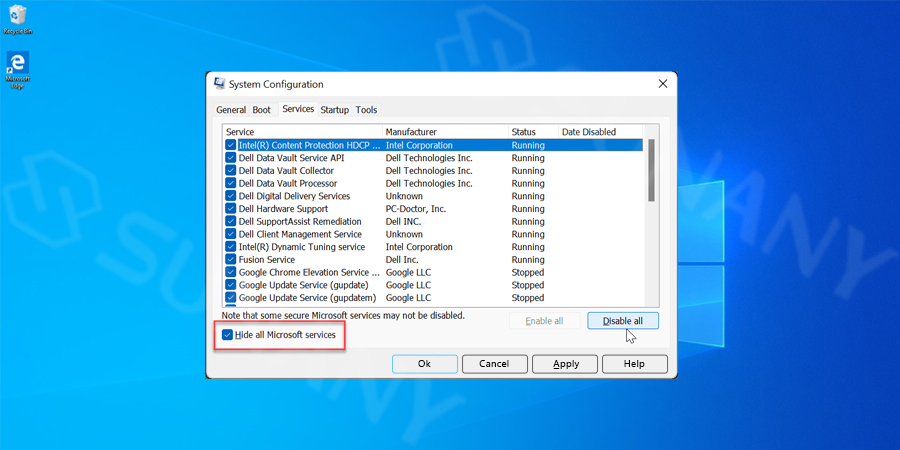The width and height of the screenshot is (900, 450).
Task: Select the Fusion Service name
Action: (x=267, y=259)
